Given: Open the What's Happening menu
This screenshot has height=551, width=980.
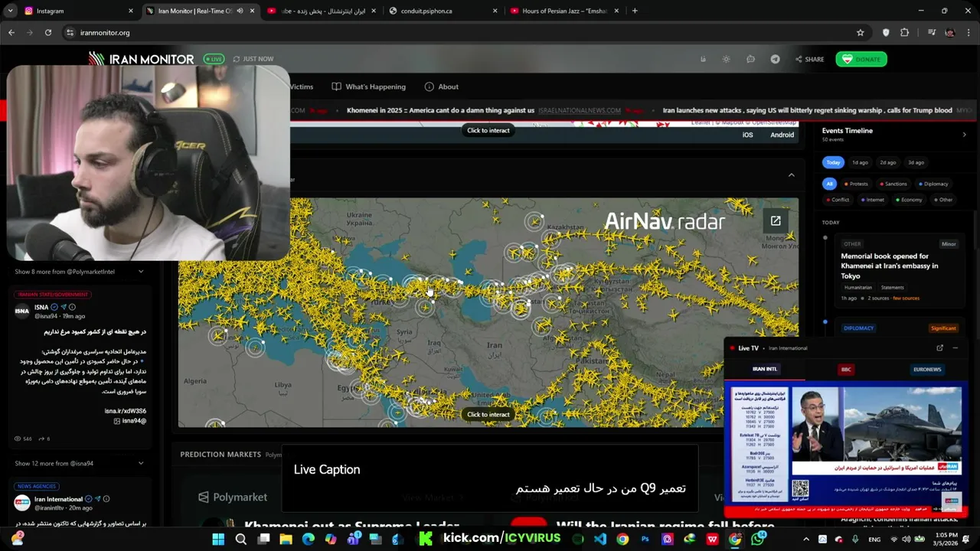Looking at the screenshot, I should click(x=368, y=86).
